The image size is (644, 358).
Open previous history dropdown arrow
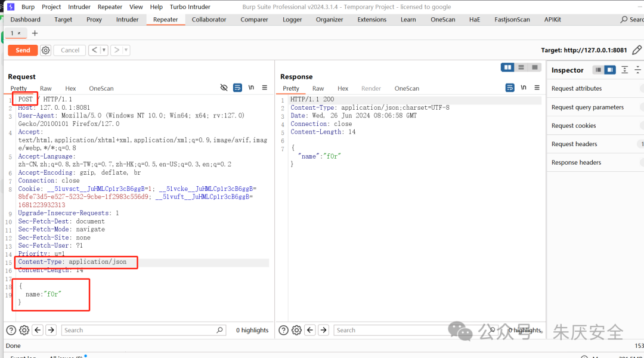click(104, 50)
